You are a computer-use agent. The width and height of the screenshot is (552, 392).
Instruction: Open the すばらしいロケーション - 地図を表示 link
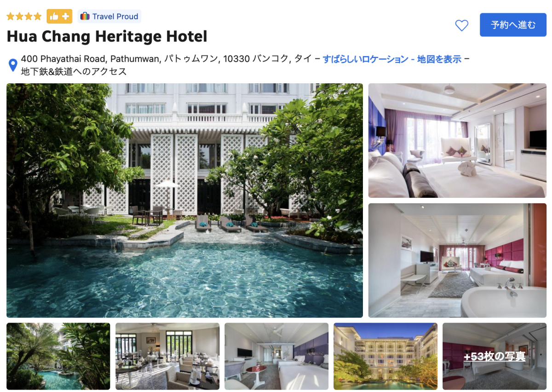[392, 59]
